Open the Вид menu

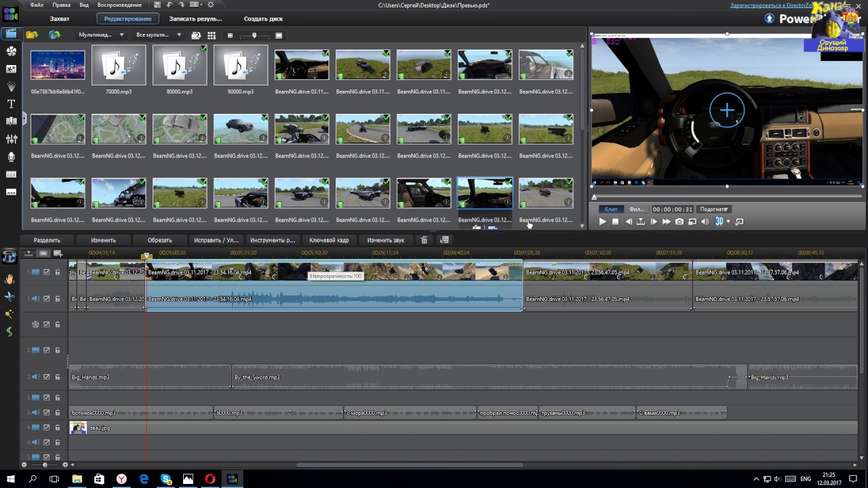pyautogui.click(x=84, y=5)
